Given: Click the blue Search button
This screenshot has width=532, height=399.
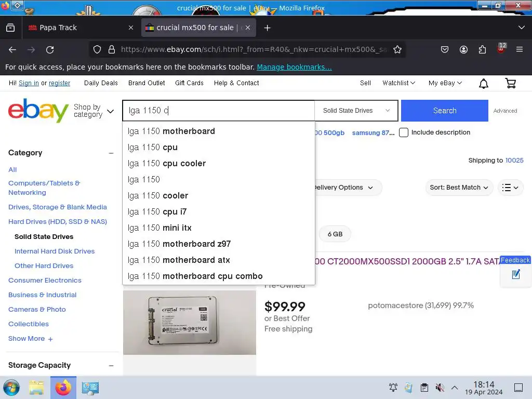Looking at the screenshot, I should click(445, 111).
